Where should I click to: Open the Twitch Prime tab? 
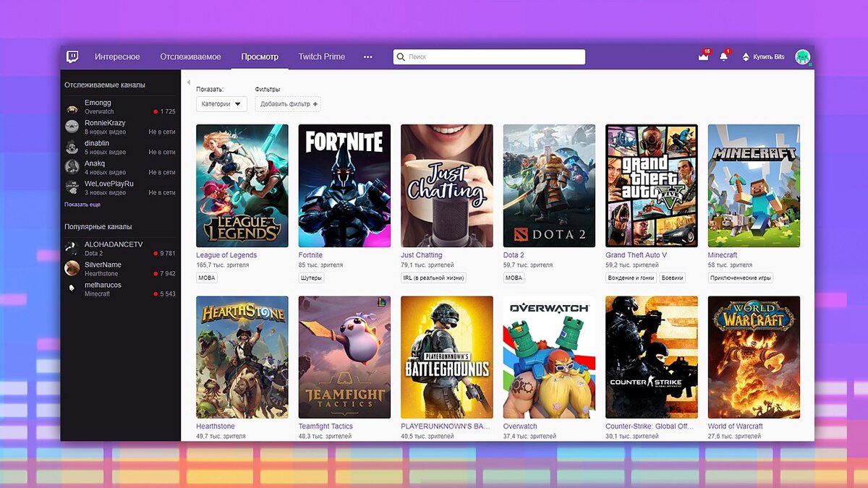click(x=322, y=56)
